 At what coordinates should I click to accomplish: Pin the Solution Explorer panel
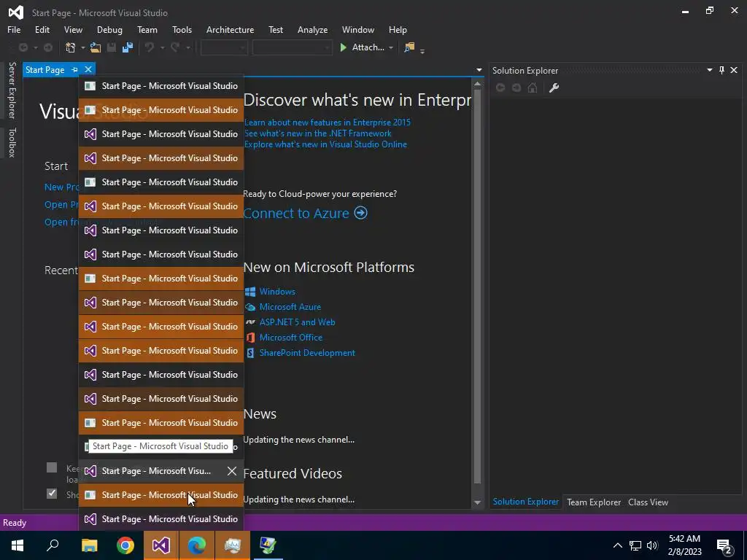pos(721,71)
